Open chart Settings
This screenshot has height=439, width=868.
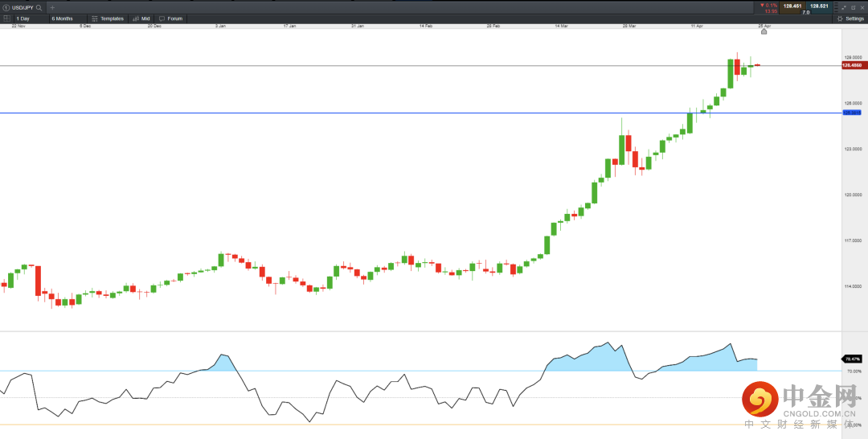(850, 18)
